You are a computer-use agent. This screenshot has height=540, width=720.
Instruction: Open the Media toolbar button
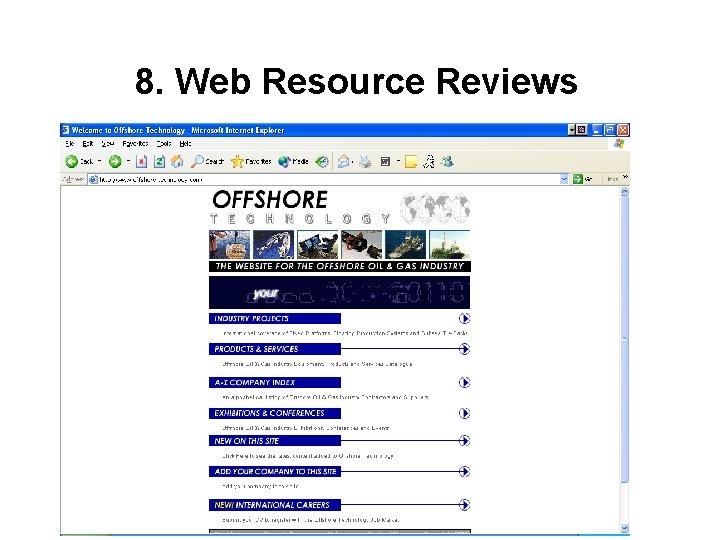pyautogui.click(x=293, y=162)
